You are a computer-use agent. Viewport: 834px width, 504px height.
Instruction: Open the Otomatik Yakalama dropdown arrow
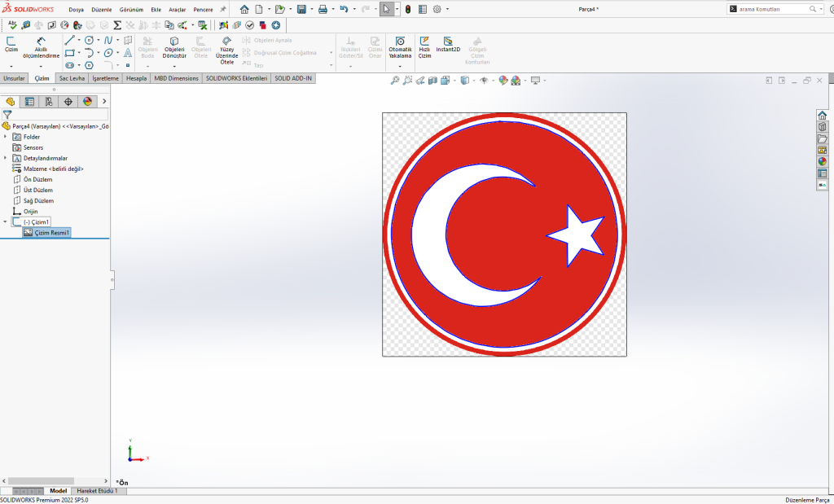(400, 66)
